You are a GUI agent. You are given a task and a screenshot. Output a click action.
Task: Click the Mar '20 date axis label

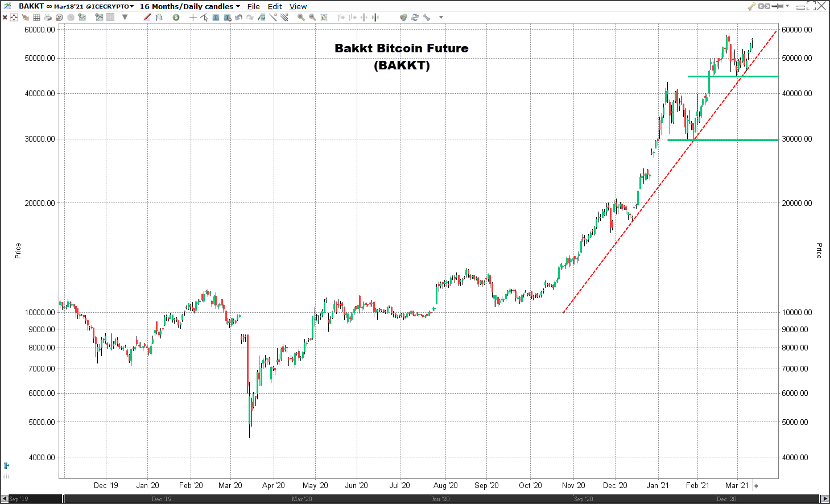click(230, 485)
